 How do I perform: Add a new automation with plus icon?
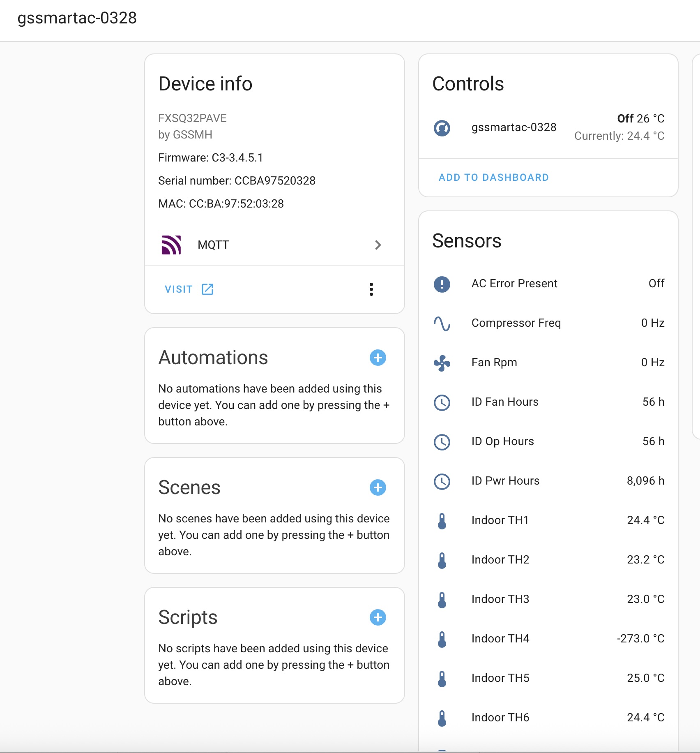click(378, 358)
